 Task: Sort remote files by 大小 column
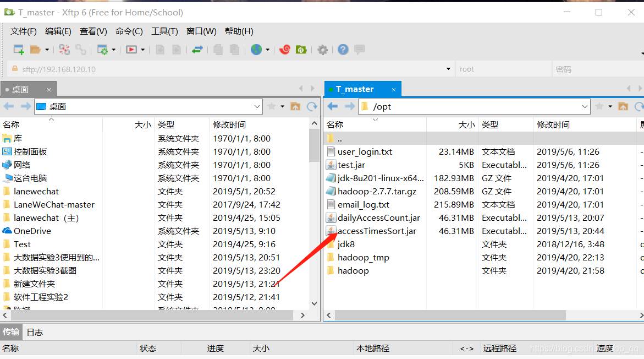click(452, 124)
